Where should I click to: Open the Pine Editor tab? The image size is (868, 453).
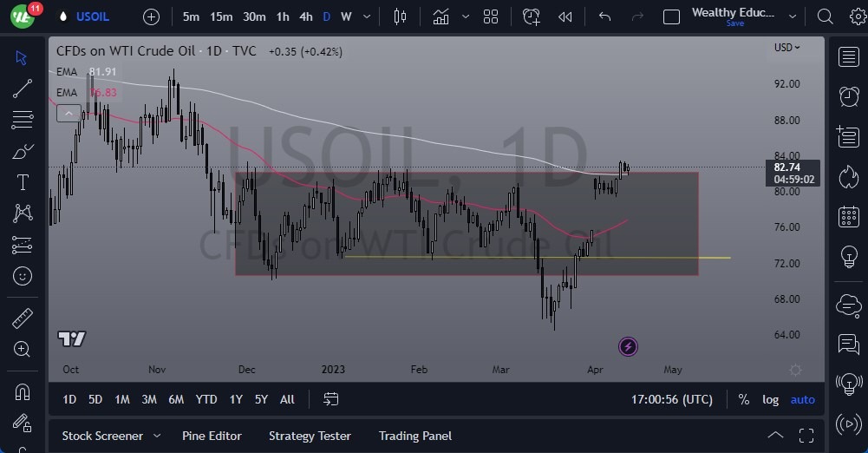pyautogui.click(x=212, y=436)
